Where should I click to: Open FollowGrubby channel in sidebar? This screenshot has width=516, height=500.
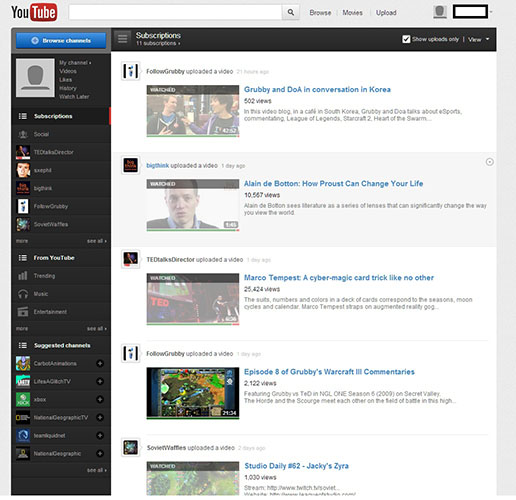coord(61,206)
